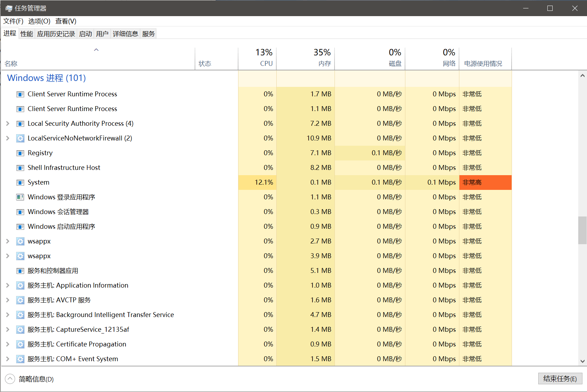Screen dimensions: 587x392
Task: Select the 进程 tab
Action: (x=10, y=33)
